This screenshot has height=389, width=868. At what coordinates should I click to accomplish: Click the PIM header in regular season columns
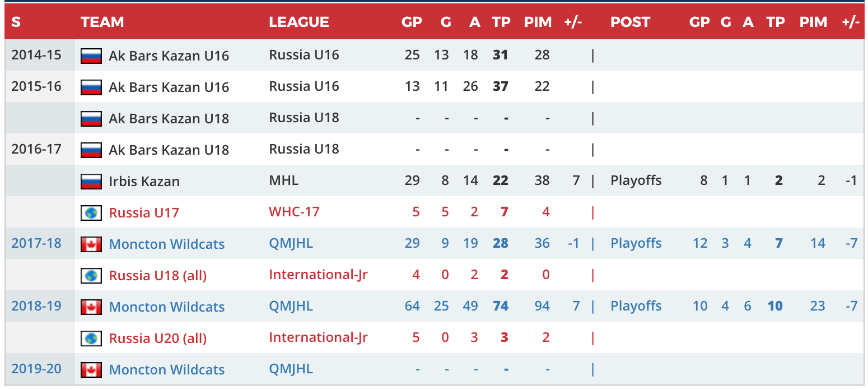[538, 22]
